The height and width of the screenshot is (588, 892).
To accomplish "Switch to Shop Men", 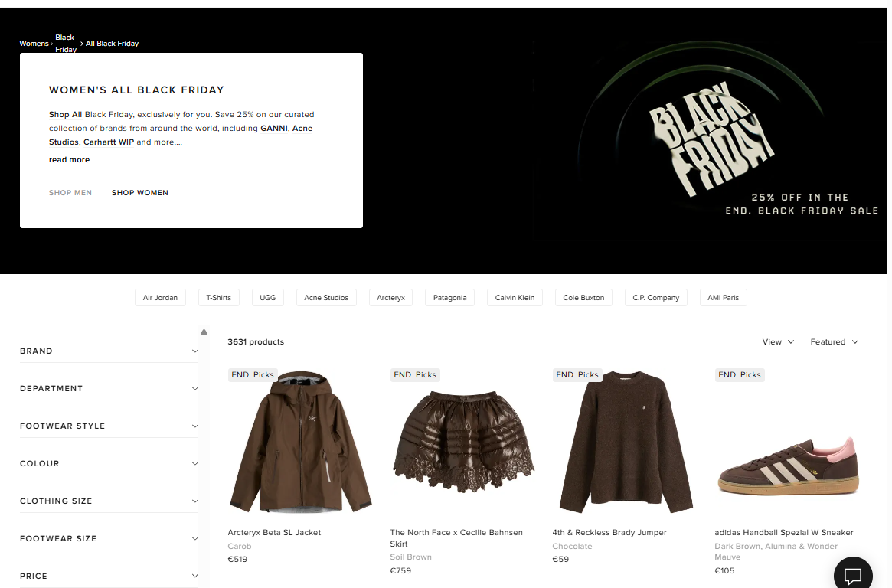I will point(70,193).
